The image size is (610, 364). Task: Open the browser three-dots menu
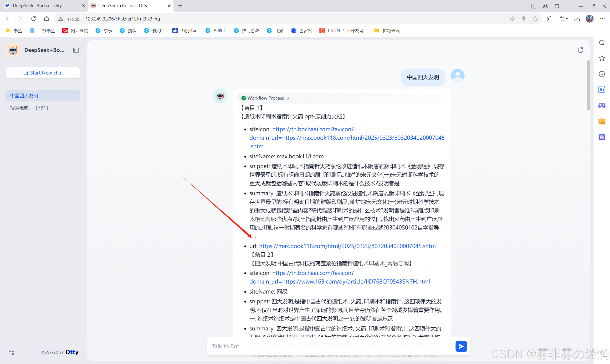coord(602,19)
